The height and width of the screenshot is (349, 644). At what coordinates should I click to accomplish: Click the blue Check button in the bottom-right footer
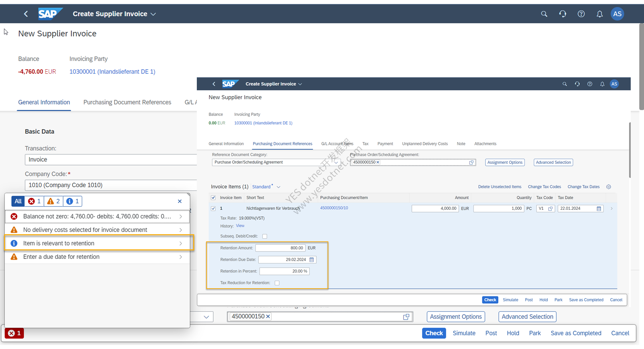pyautogui.click(x=434, y=333)
